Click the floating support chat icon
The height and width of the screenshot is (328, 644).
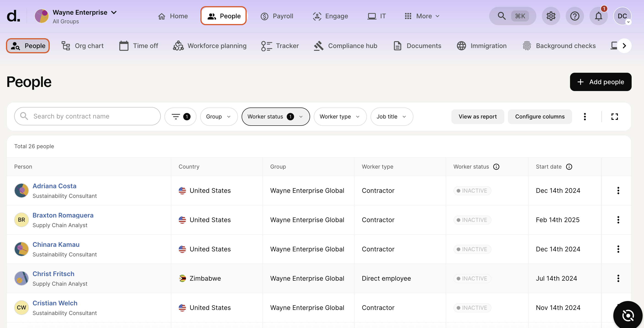click(628, 315)
